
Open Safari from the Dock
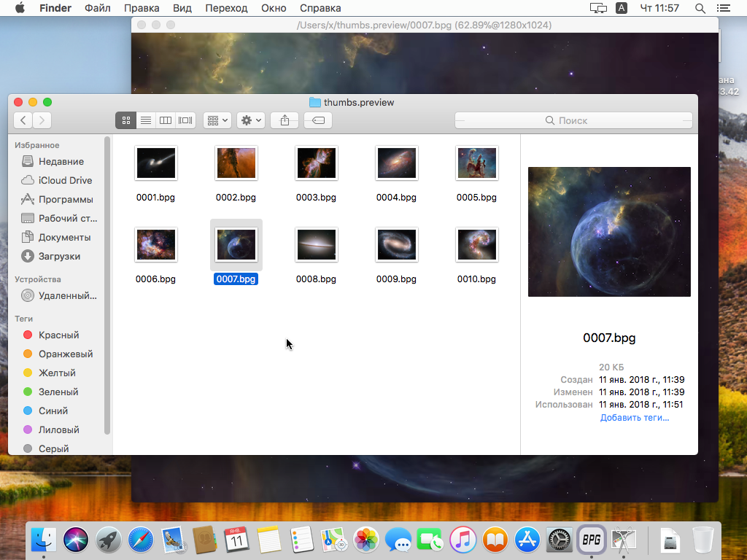141,540
